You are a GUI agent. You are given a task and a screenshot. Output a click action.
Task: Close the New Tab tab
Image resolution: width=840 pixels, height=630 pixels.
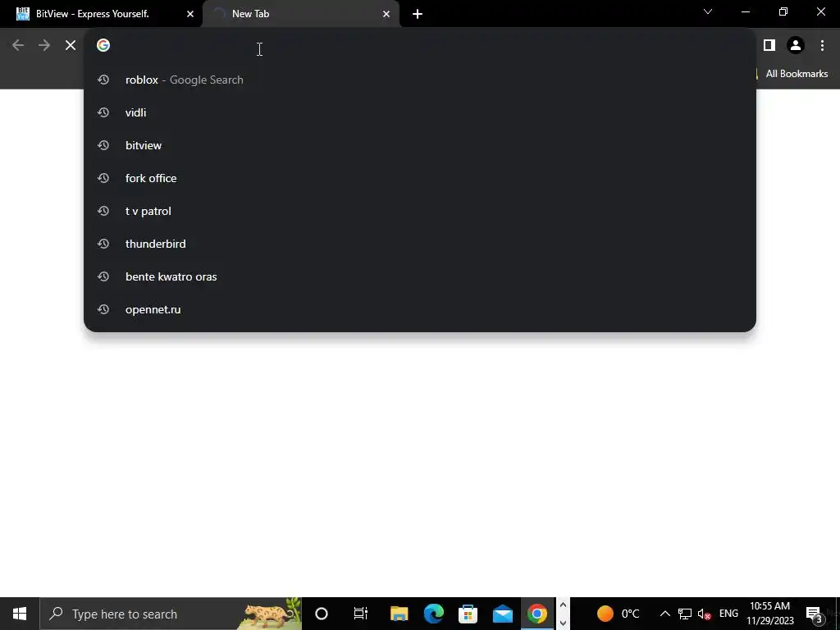click(x=386, y=14)
